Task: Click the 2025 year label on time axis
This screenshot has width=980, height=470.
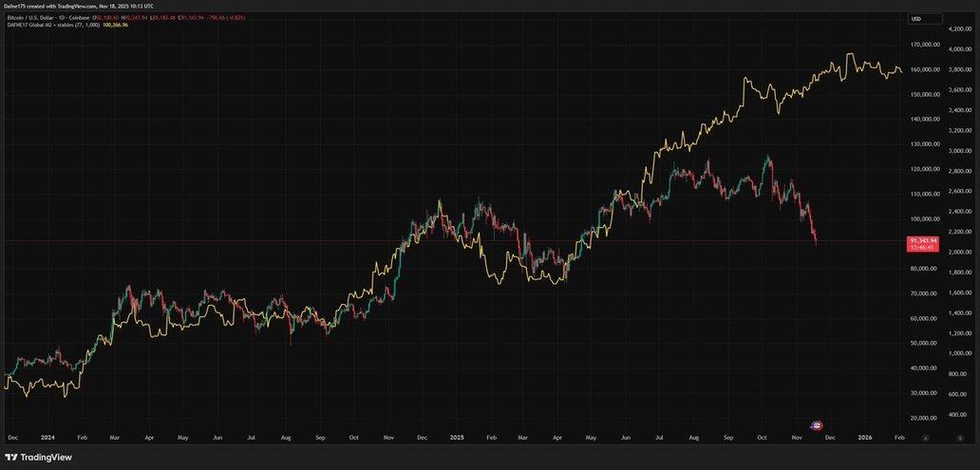Action: click(457, 437)
